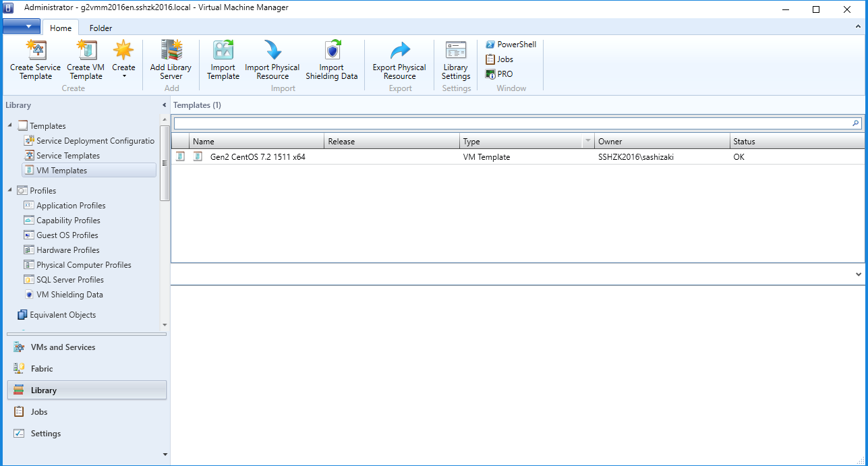The image size is (868, 466).
Task: Expand the details pane chevron
Action: click(x=857, y=274)
